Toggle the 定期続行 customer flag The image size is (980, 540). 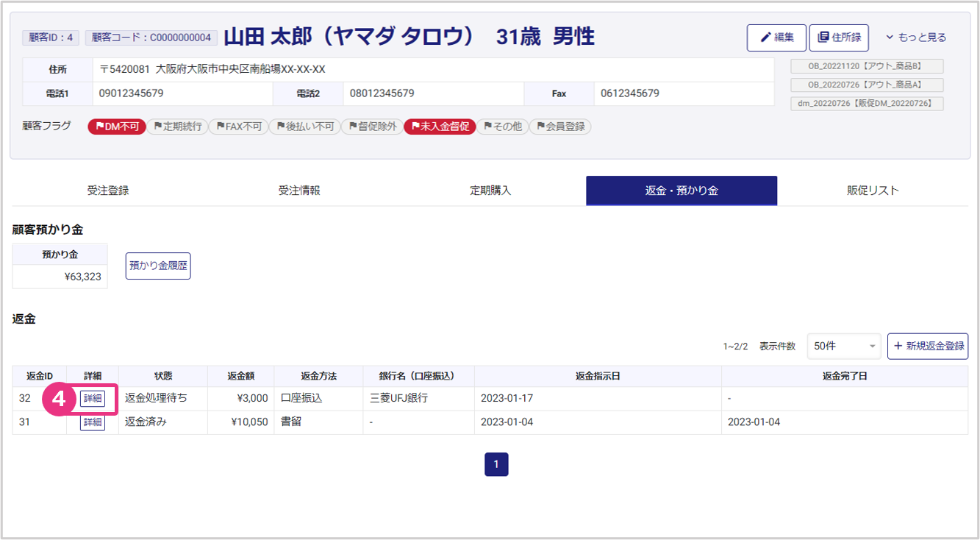pyautogui.click(x=177, y=127)
